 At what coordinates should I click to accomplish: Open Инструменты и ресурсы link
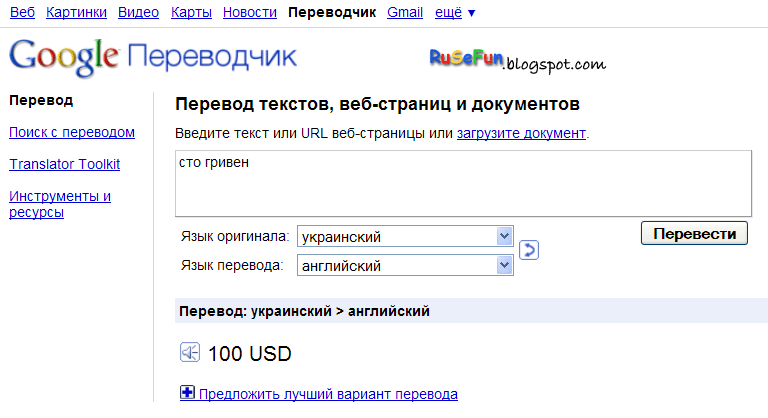pos(60,204)
